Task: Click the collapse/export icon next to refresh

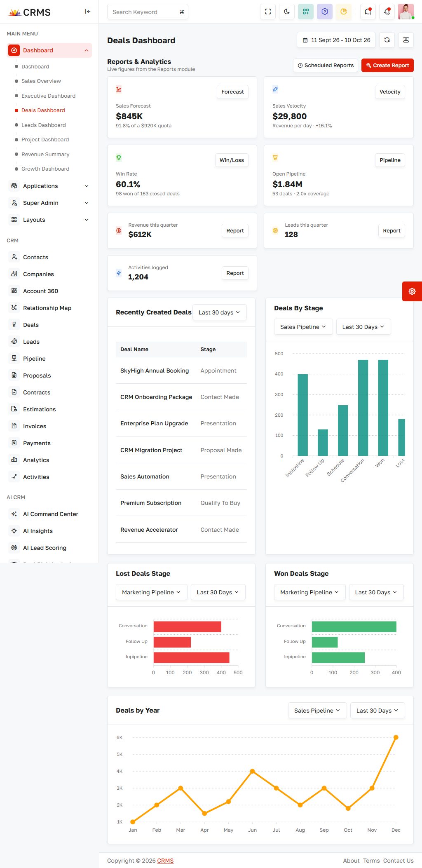Action: pyautogui.click(x=406, y=40)
